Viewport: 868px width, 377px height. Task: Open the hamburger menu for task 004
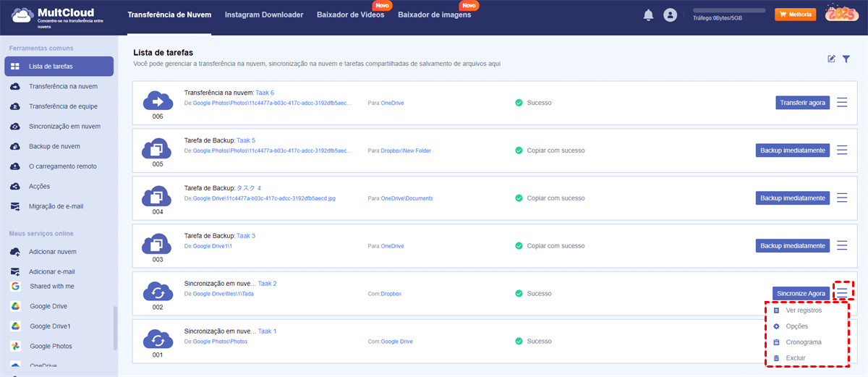point(842,198)
